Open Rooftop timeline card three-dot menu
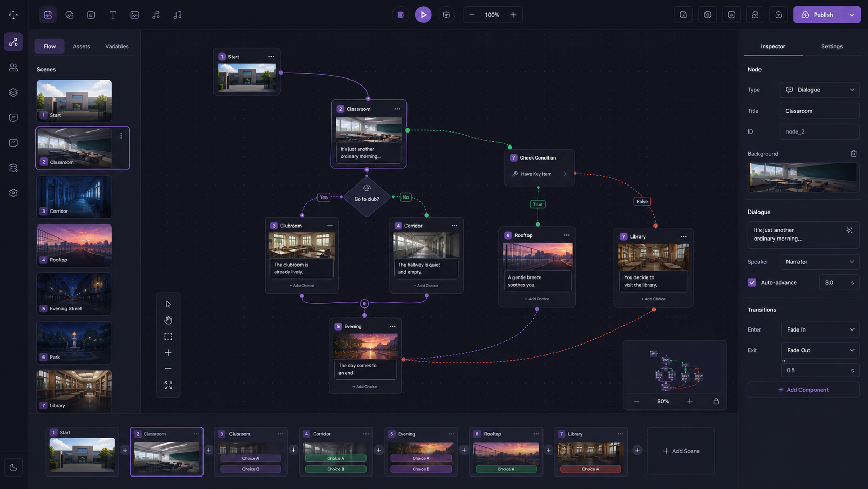Image resolution: width=868 pixels, height=489 pixels. [536, 434]
